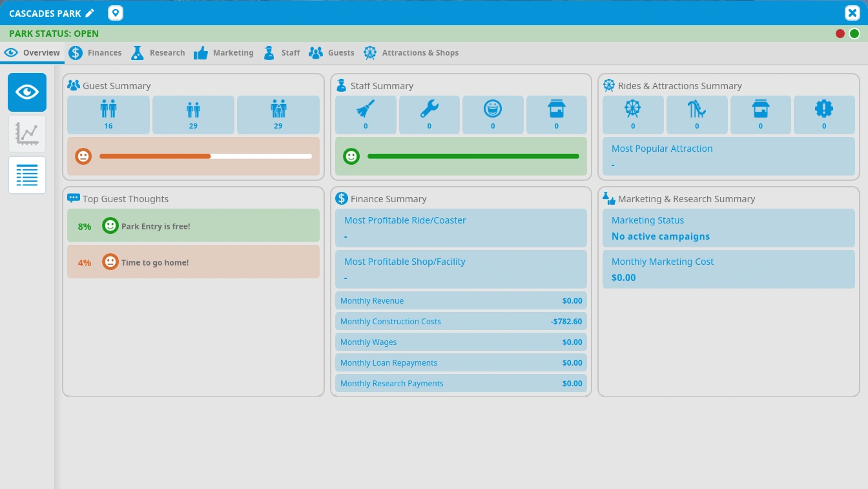This screenshot has height=489, width=868.
Task: Open the list view sidebar button
Action: point(27,175)
